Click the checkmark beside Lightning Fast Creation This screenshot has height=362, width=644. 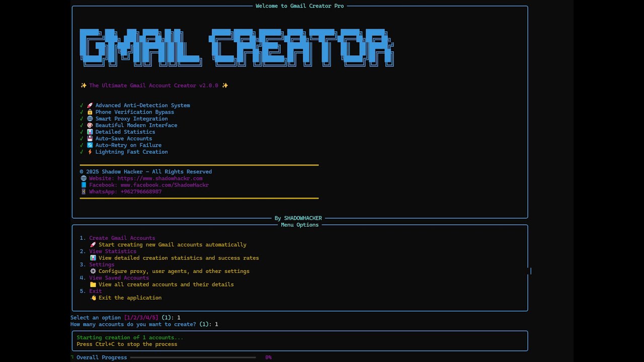tap(82, 152)
